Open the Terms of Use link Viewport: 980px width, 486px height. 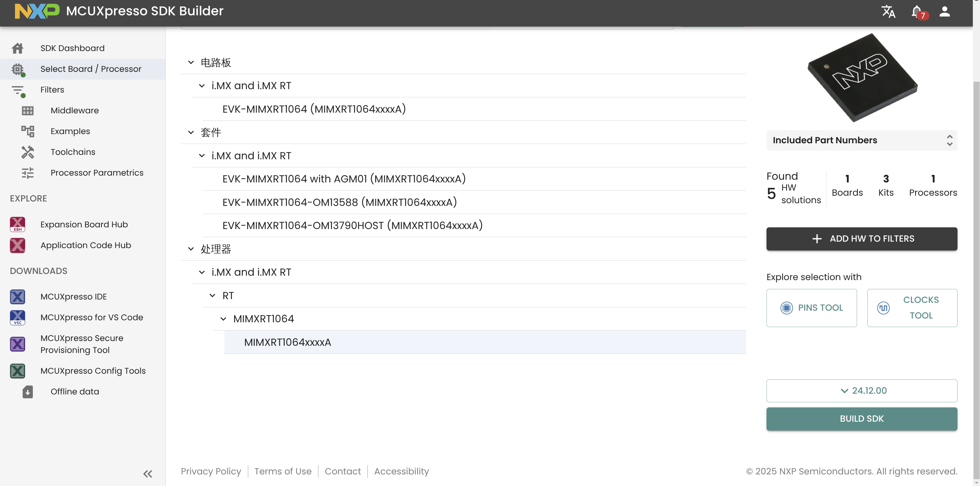pyautogui.click(x=283, y=471)
